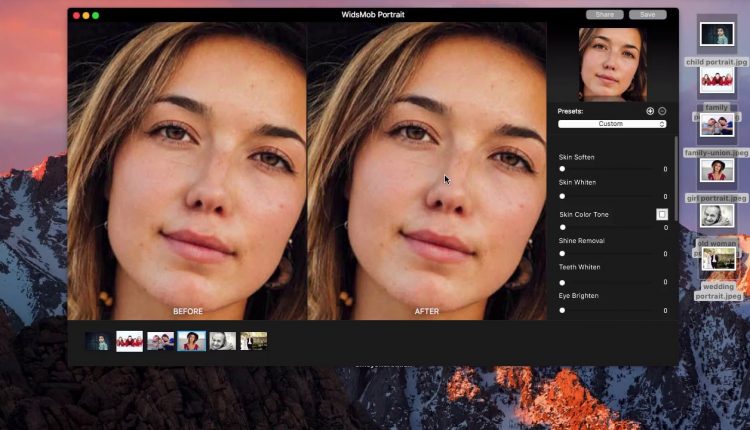
Task: Open the Presets Custom dropdown
Action: [612, 124]
